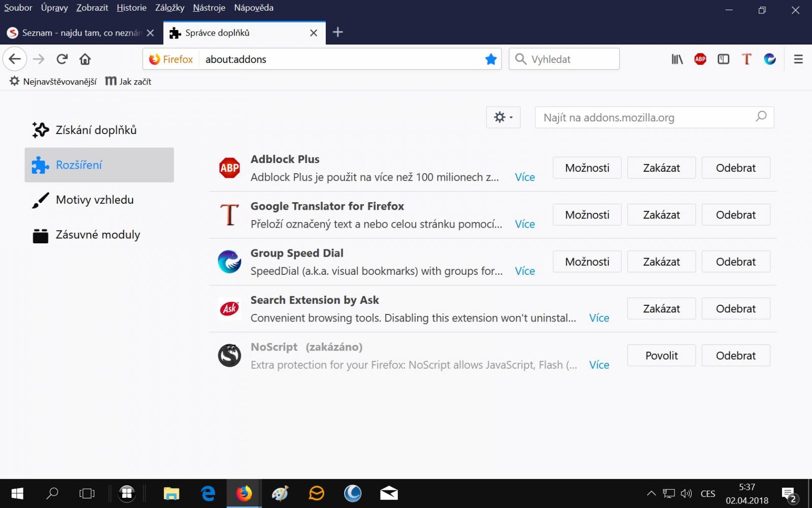Open the Windows Start menu
Viewport: 812px width, 508px height.
pyautogui.click(x=17, y=493)
